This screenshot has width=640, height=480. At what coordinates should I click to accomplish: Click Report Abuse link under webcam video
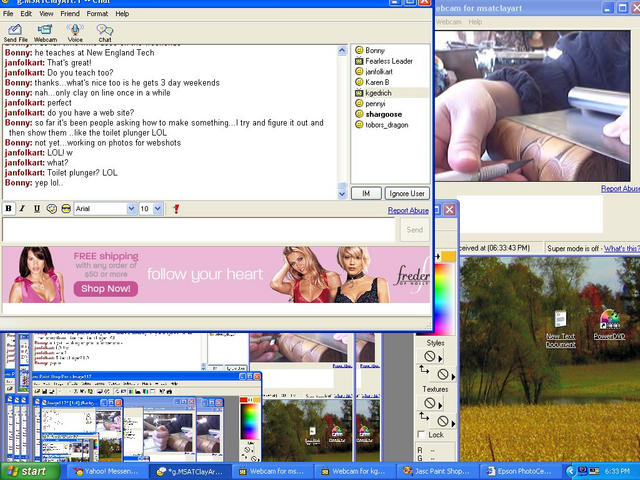pos(620,189)
